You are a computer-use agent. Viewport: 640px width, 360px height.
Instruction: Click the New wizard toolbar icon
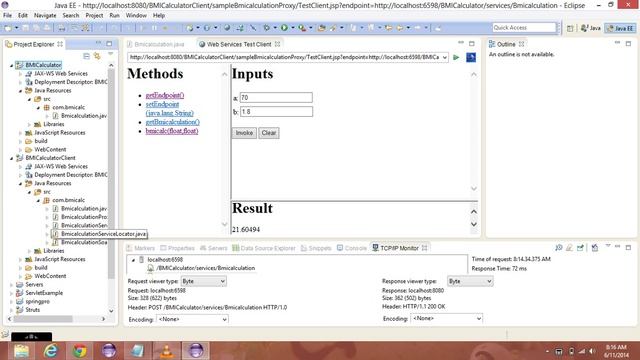pos(8,28)
